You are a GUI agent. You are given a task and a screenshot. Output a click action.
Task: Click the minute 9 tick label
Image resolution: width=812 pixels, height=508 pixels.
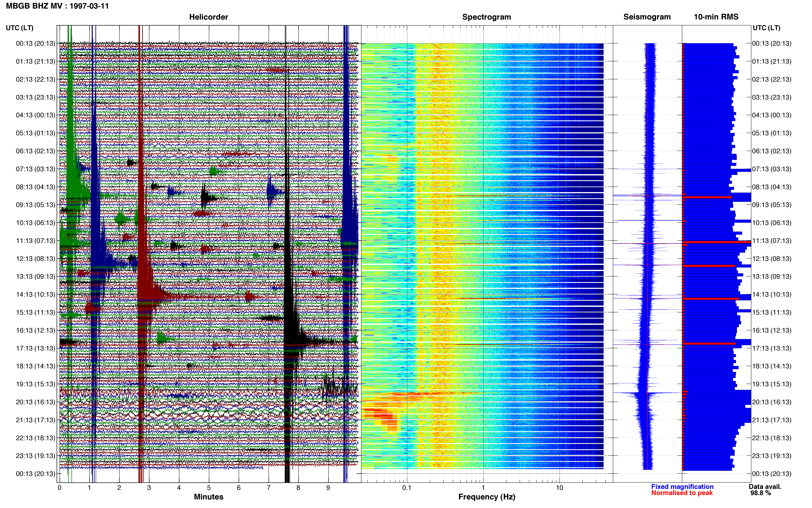point(328,488)
